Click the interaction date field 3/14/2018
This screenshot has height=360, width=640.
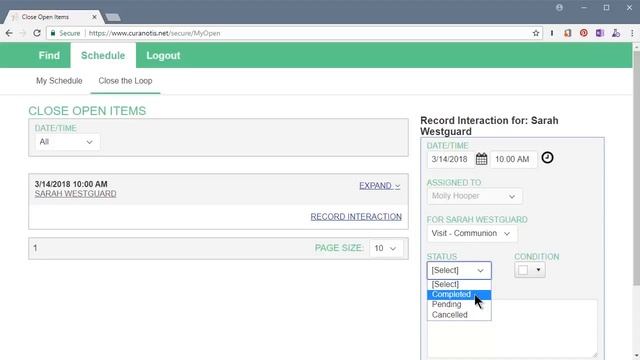(450, 159)
